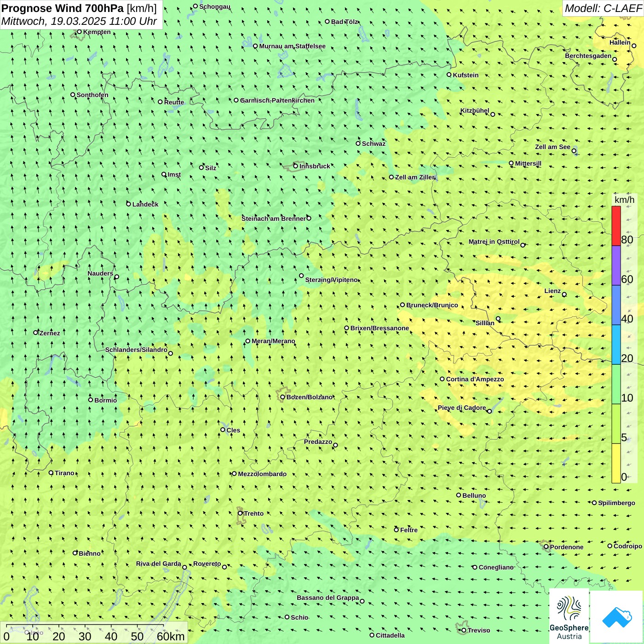This screenshot has width=644, height=644.
Task: Click the date "Mittwoch, 19.03.2025 11:00 Uhr"
Action: coord(79,21)
